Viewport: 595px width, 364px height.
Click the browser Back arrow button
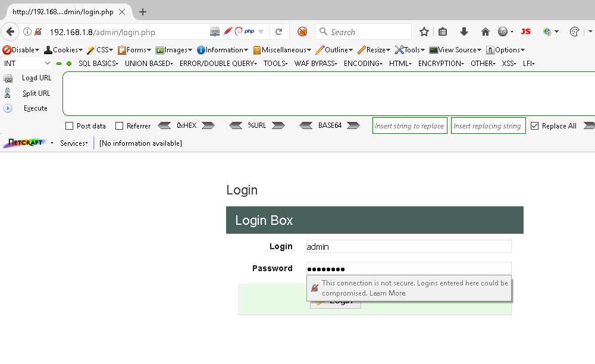[x=10, y=32]
